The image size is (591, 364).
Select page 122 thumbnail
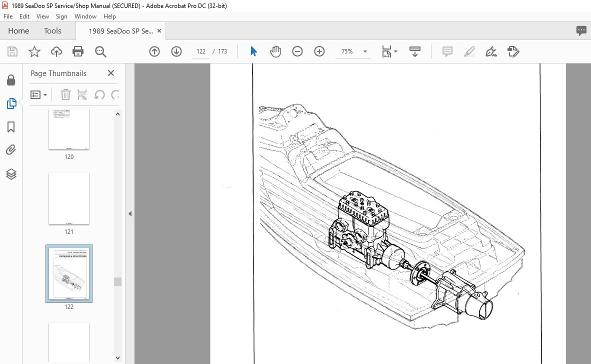(69, 274)
